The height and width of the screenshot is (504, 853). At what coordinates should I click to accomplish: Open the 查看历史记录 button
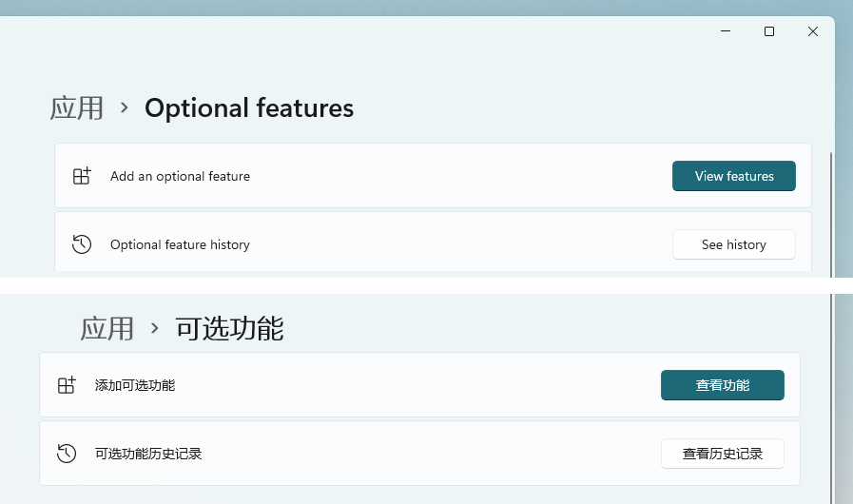(x=722, y=454)
